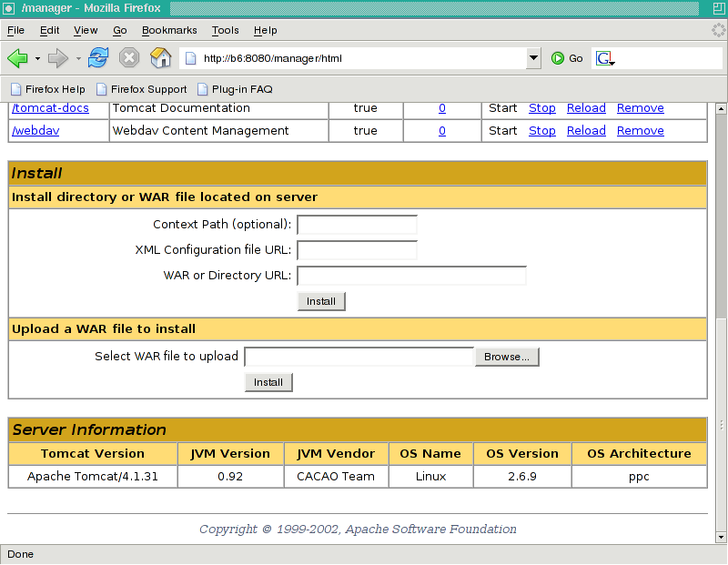
Task: Click the Start text in the /webdav row
Action: pos(503,131)
